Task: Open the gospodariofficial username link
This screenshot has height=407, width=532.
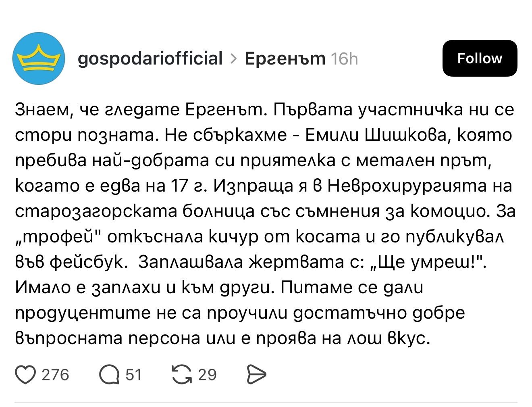Action: pos(150,58)
